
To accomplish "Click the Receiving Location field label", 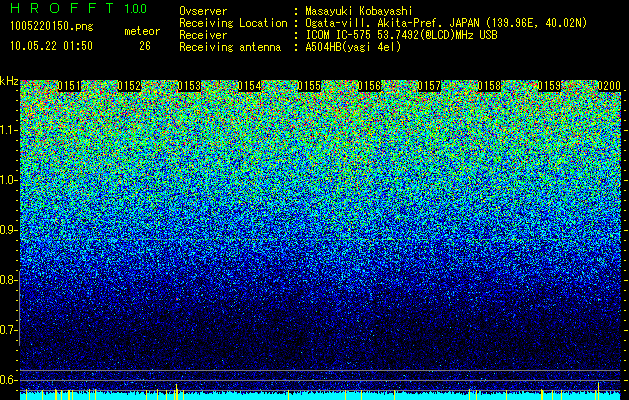I will coord(233,23).
